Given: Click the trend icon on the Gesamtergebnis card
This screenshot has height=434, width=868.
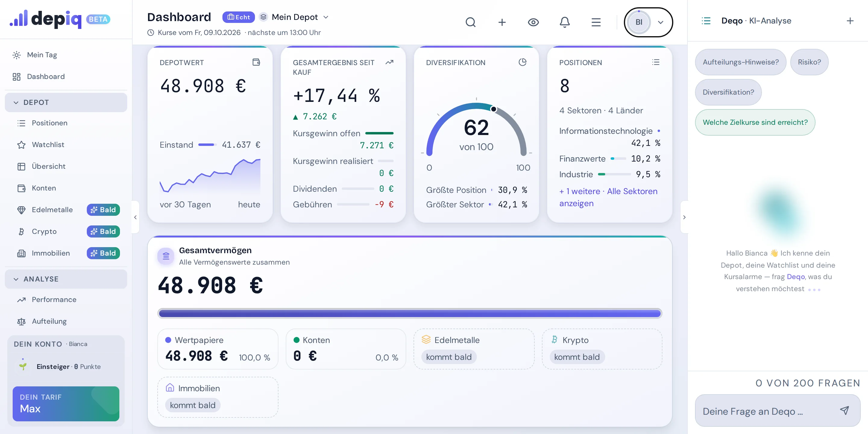Looking at the screenshot, I should click(x=389, y=62).
